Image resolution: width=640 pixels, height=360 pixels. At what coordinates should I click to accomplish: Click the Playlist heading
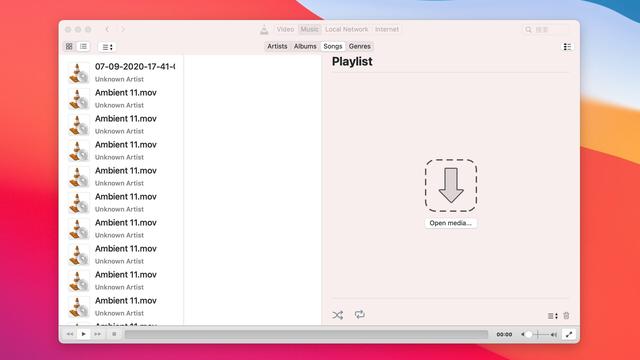click(352, 62)
